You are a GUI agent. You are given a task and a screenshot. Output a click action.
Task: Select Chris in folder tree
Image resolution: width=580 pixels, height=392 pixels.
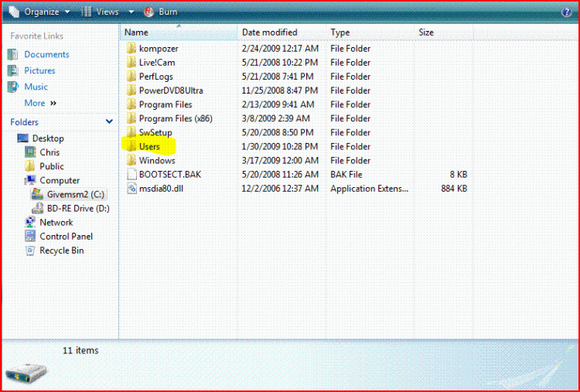click(x=49, y=152)
